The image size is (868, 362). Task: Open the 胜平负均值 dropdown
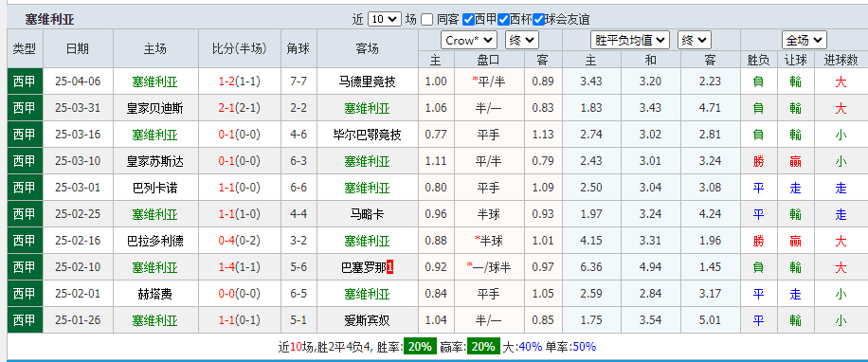tap(630, 41)
